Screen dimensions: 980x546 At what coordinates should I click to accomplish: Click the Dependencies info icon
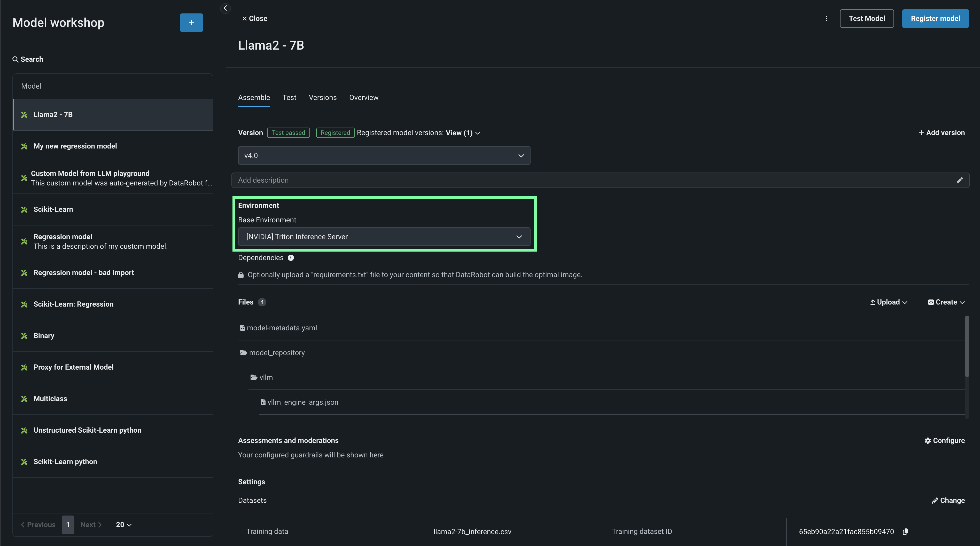point(291,258)
